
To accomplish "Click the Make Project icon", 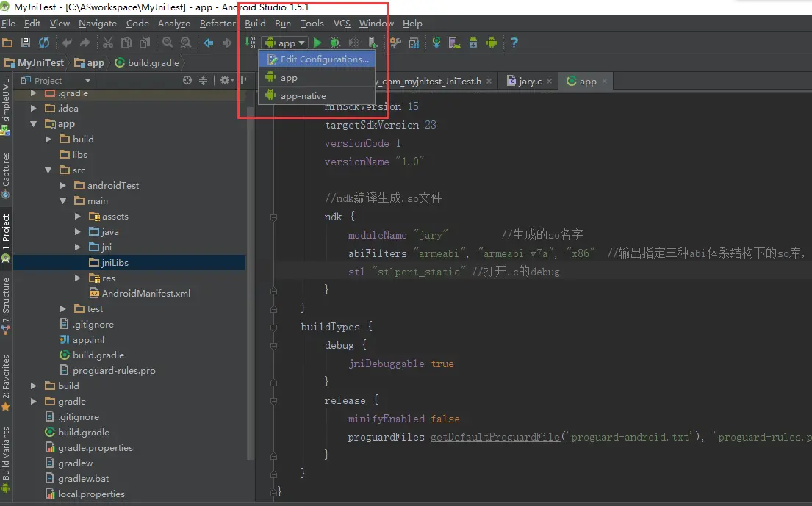I will point(251,43).
